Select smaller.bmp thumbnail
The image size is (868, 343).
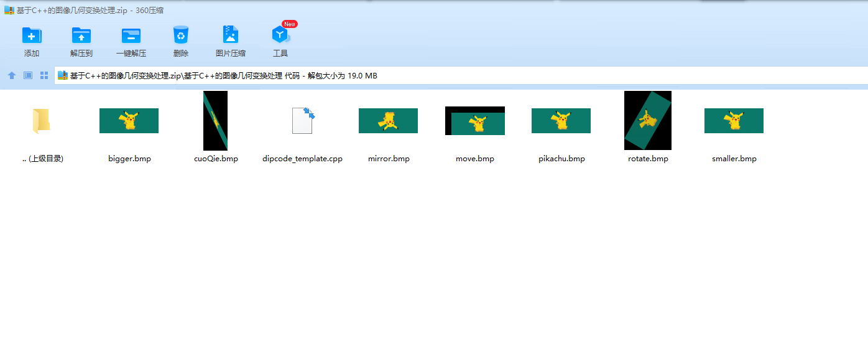tap(734, 121)
